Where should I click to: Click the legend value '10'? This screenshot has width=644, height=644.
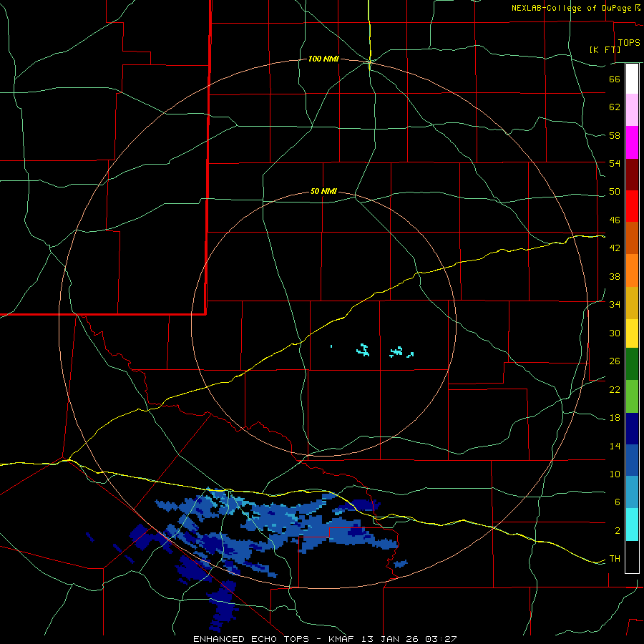pos(615,474)
